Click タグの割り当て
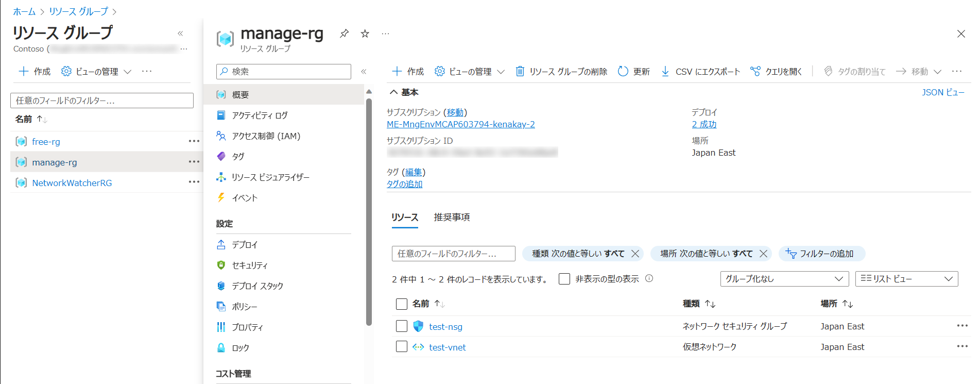The width and height of the screenshot is (980, 384). [855, 72]
